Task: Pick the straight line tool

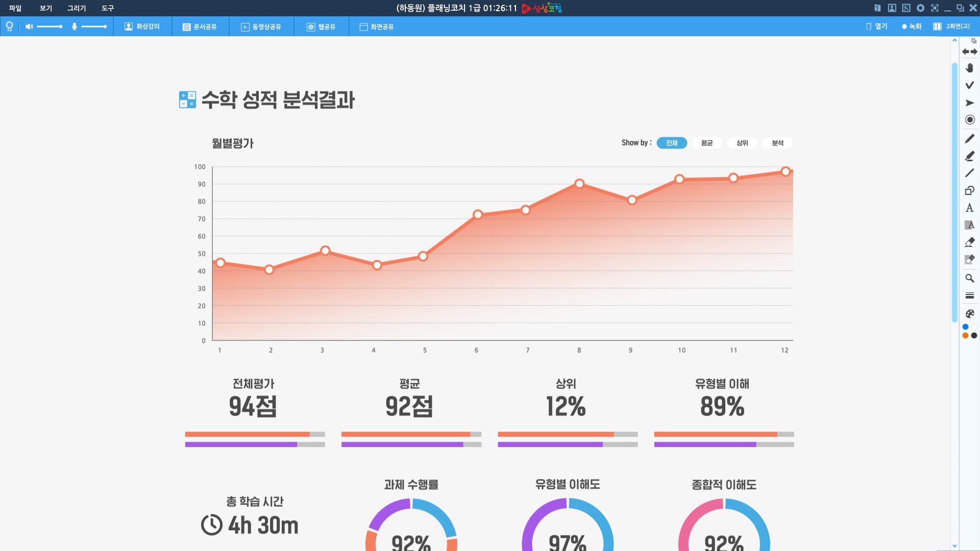Action: 969,173
